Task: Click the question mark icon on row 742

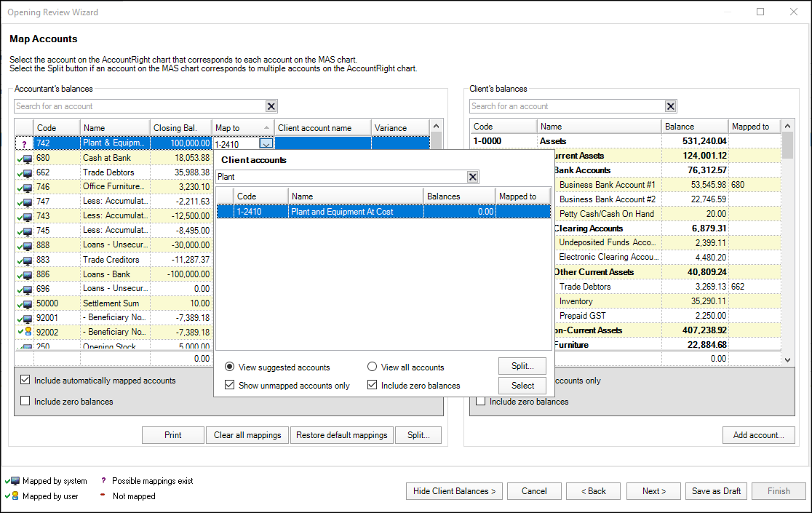Action: click(x=24, y=143)
